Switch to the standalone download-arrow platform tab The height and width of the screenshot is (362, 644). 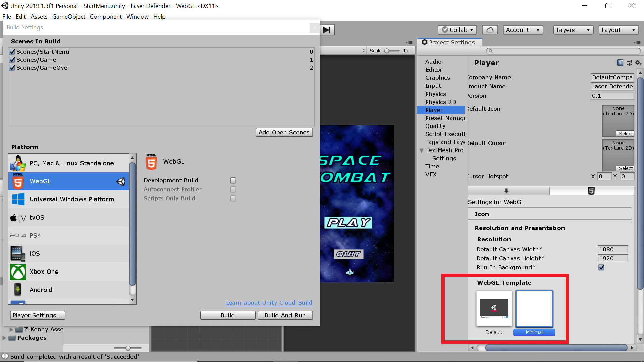[506, 191]
